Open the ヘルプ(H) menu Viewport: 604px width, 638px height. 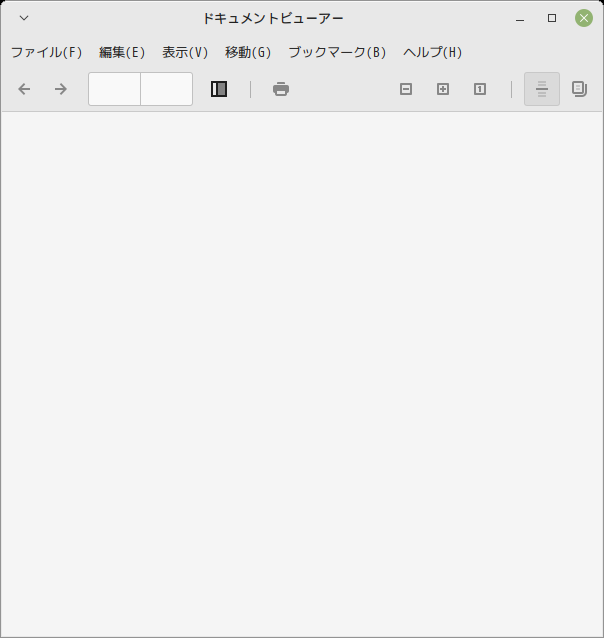click(x=432, y=52)
